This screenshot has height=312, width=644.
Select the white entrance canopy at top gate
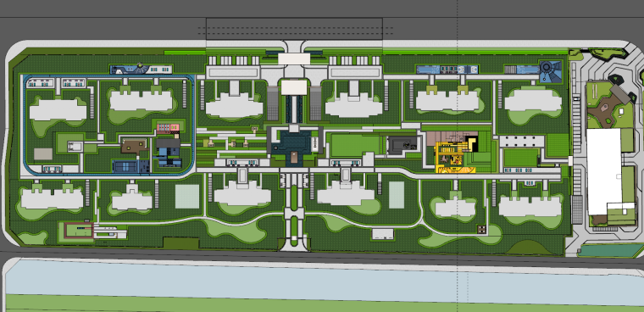(x=294, y=58)
